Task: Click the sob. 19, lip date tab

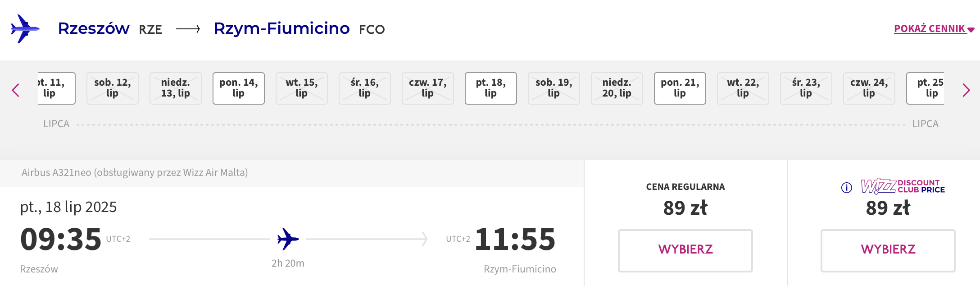Action: click(x=554, y=88)
